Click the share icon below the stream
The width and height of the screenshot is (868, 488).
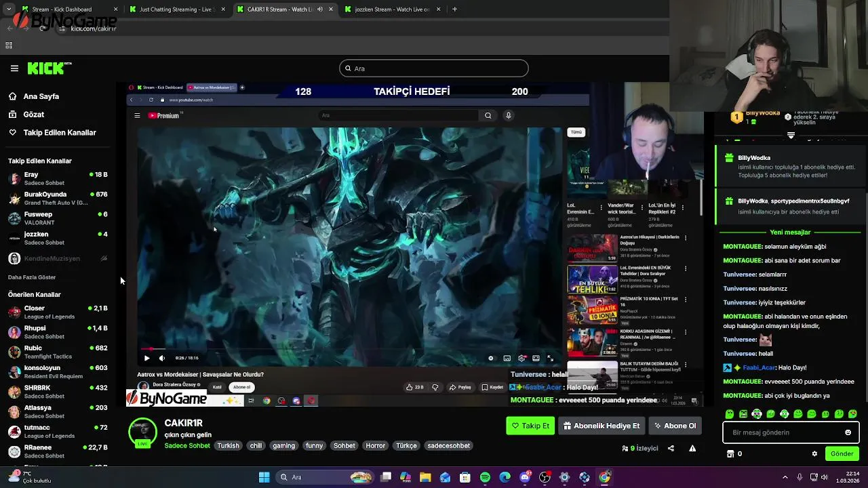point(671,448)
